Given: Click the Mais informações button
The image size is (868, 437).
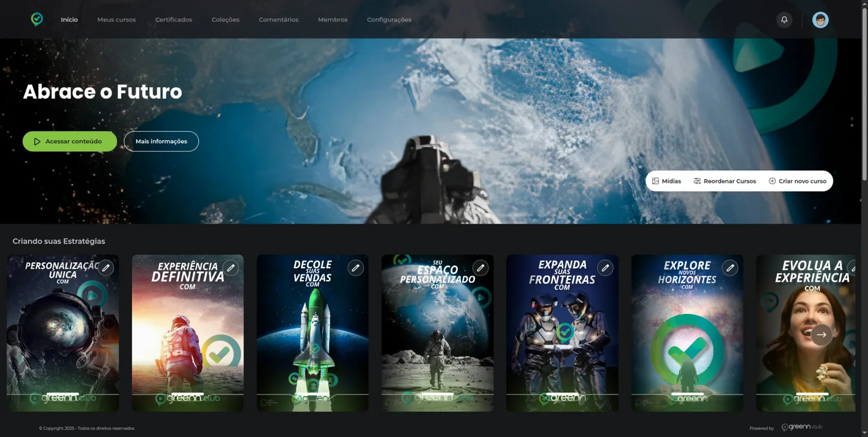Looking at the screenshot, I should [x=161, y=141].
